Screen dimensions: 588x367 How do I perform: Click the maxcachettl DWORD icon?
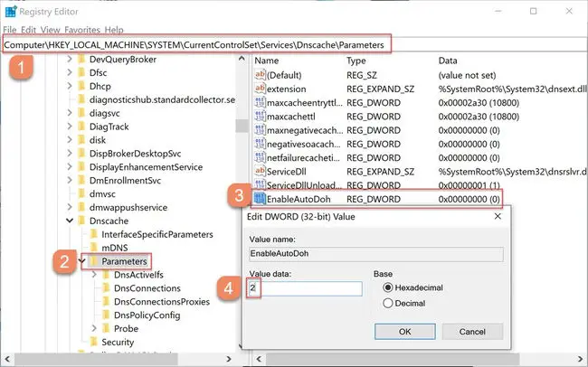(260, 117)
